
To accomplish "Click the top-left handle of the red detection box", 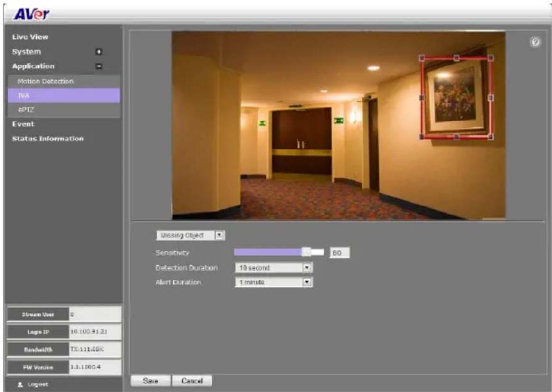I will click(x=422, y=58).
